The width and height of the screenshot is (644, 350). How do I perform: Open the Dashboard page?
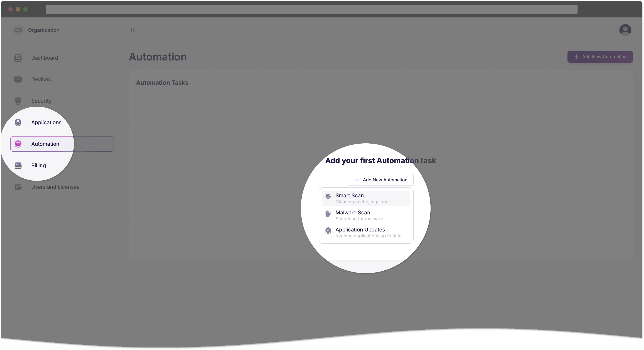44,58
